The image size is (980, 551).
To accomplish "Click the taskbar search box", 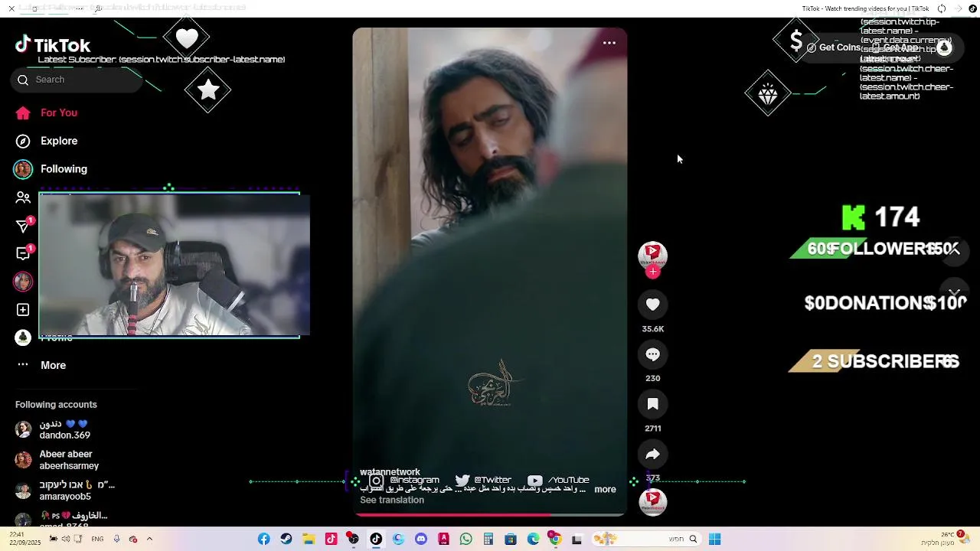I will pyautogui.click(x=647, y=540).
